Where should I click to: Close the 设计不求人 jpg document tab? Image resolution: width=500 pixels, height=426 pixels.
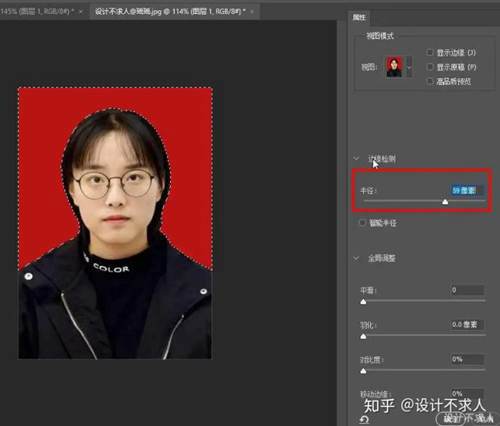[252, 12]
